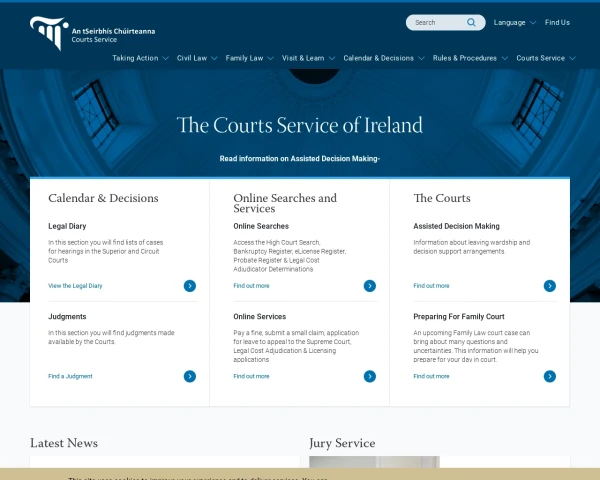
Task: Open the Taking Action menu
Action: 135,58
